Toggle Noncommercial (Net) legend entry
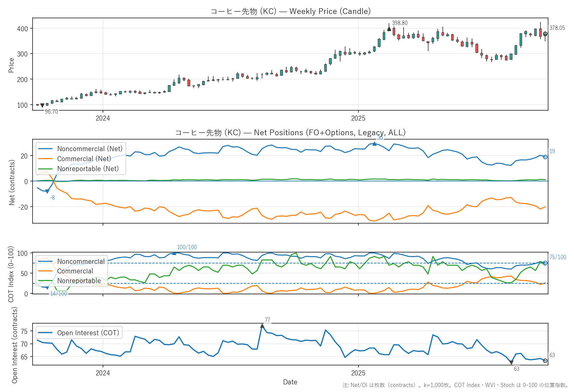 90,149
